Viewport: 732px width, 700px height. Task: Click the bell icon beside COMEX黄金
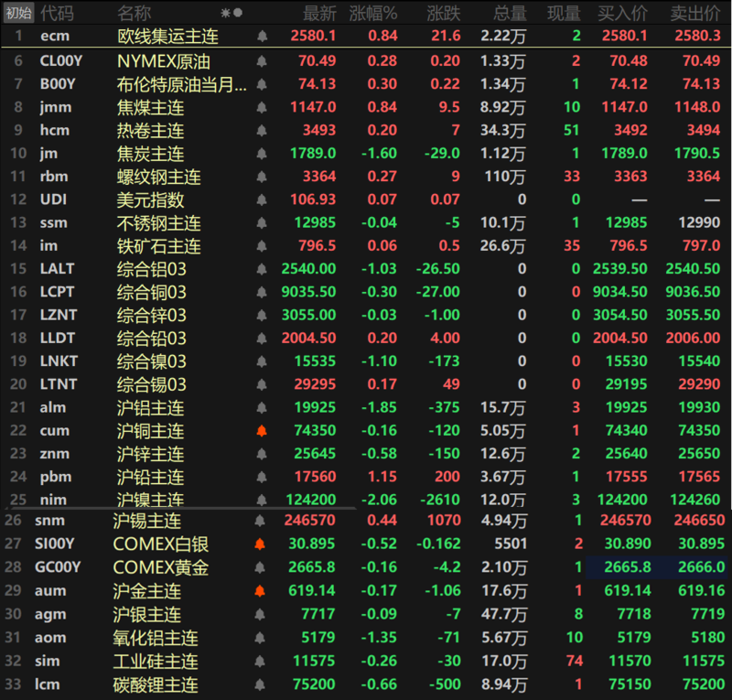point(260,567)
